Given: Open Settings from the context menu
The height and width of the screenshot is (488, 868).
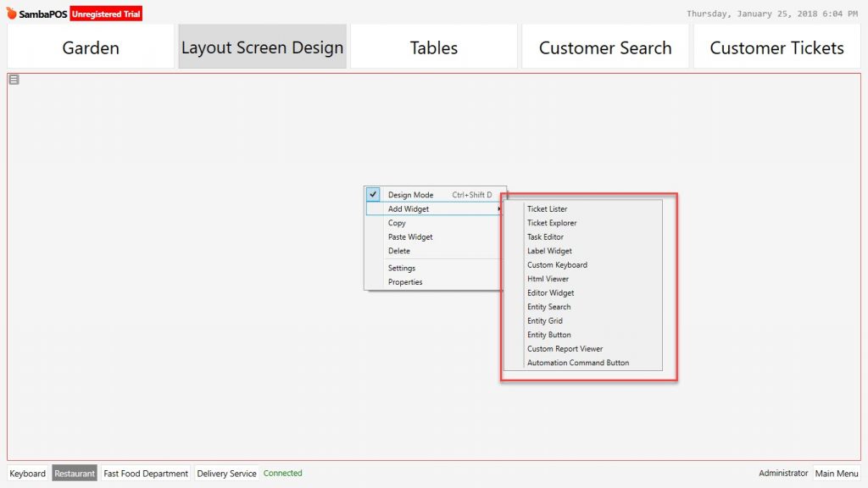Looking at the screenshot, I should click(401, 268).
